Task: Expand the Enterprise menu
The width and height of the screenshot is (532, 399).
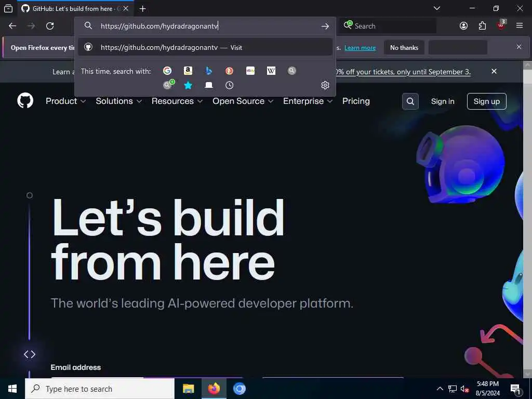Action: (308, 101)
